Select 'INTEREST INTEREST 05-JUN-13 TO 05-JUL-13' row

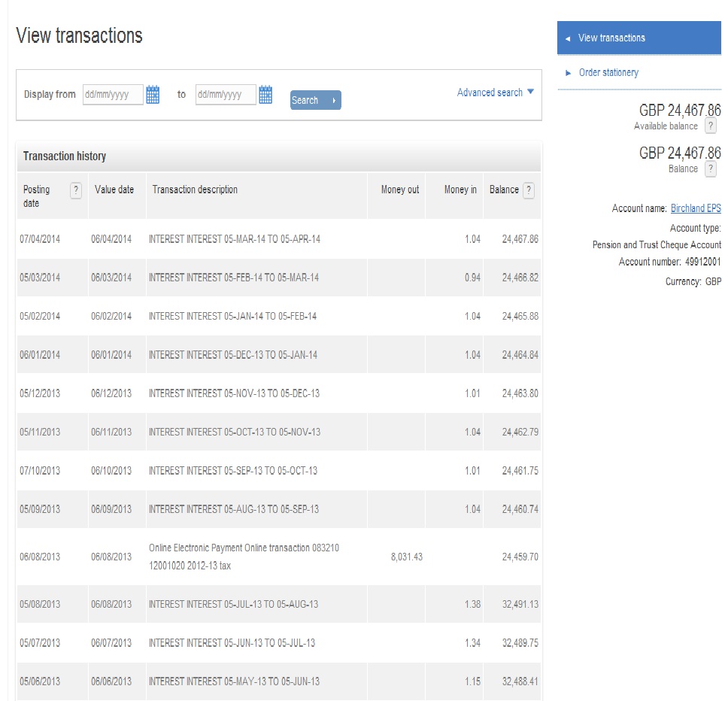click(x=278, y=643)
